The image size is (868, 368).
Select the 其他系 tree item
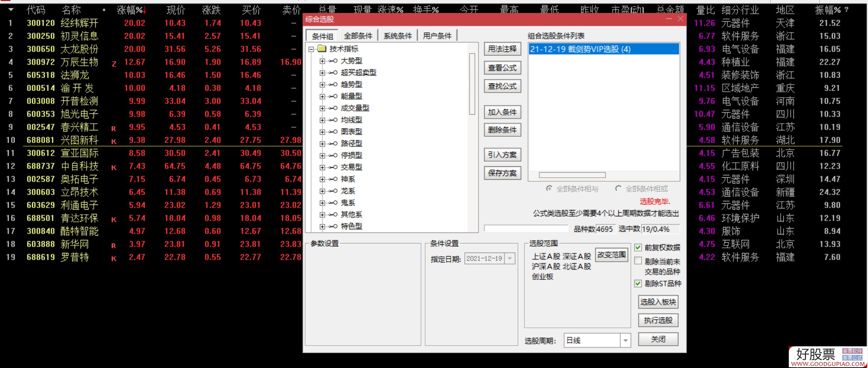351,215
